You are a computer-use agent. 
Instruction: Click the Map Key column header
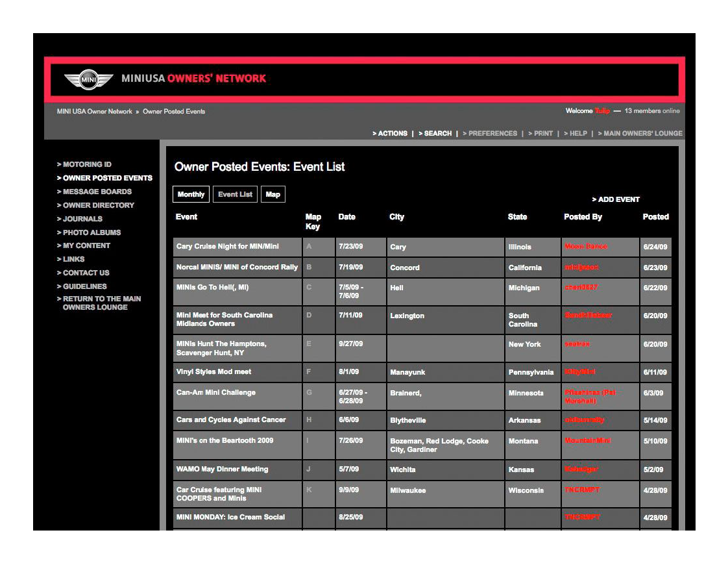pos(313,221)
